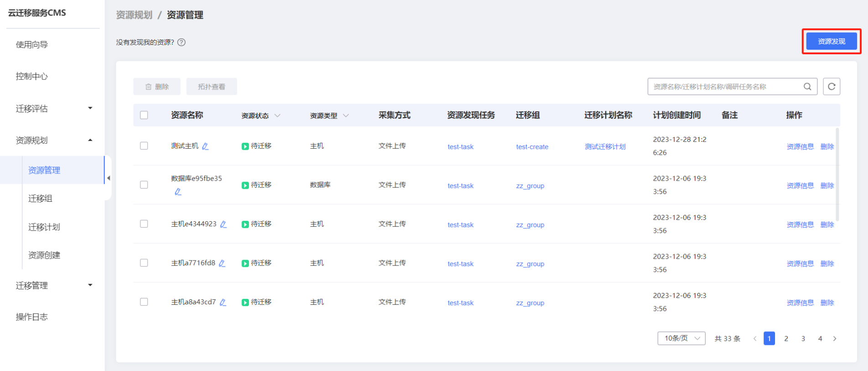
Task: Click 计划创建时间 column header
Action: tap(677, 115)
